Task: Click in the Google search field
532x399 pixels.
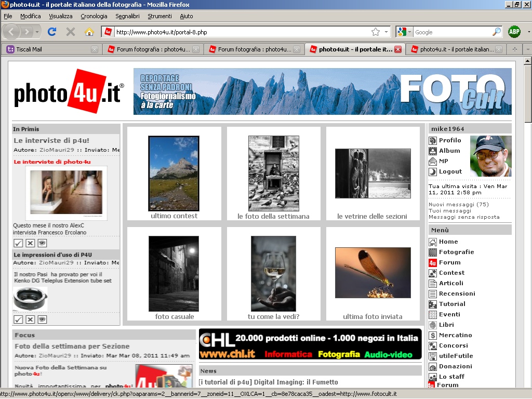Action: click(x=453, y=32)
